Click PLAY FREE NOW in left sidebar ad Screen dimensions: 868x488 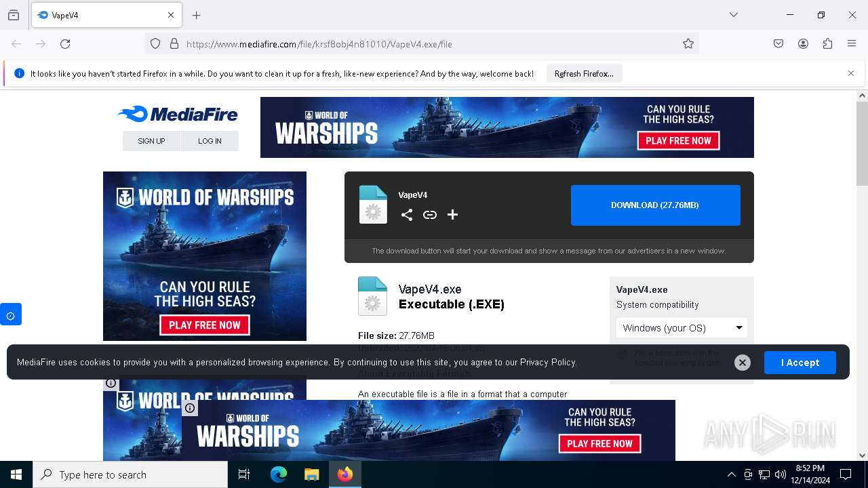(205, 325)
